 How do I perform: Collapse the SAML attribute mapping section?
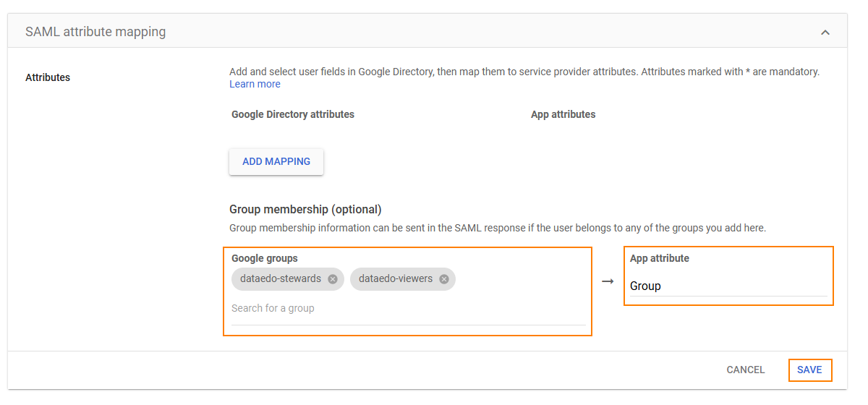coord(825,33)
